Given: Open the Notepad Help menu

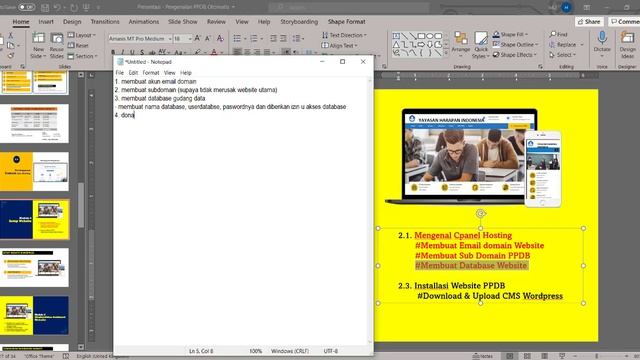Looking at the screenshot, I should coord(186,73).
